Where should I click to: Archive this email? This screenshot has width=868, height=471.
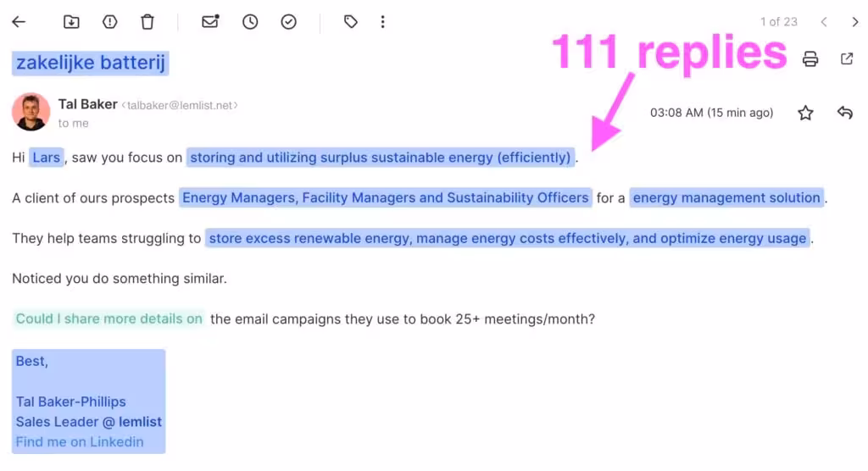tap(71, 22)
